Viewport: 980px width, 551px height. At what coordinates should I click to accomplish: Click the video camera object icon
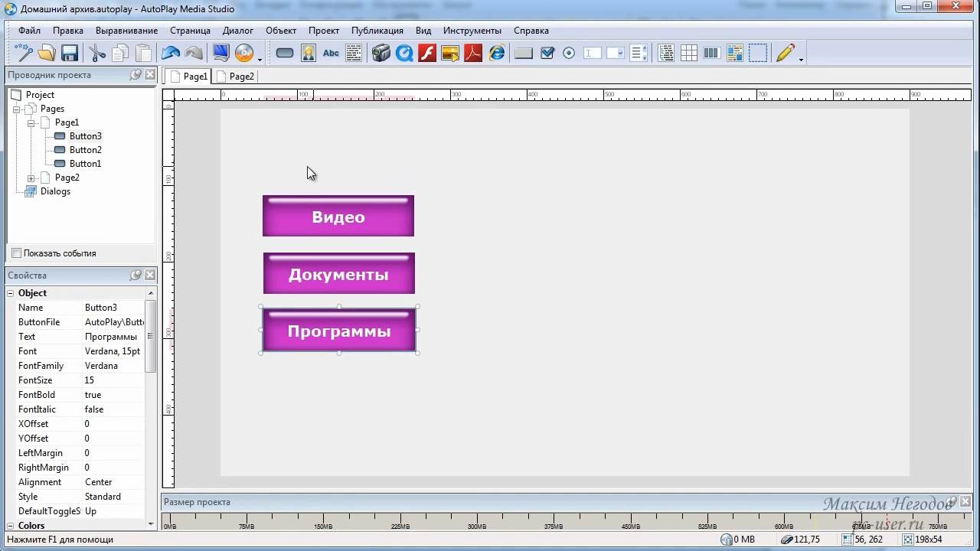click(x=381, y=53)
